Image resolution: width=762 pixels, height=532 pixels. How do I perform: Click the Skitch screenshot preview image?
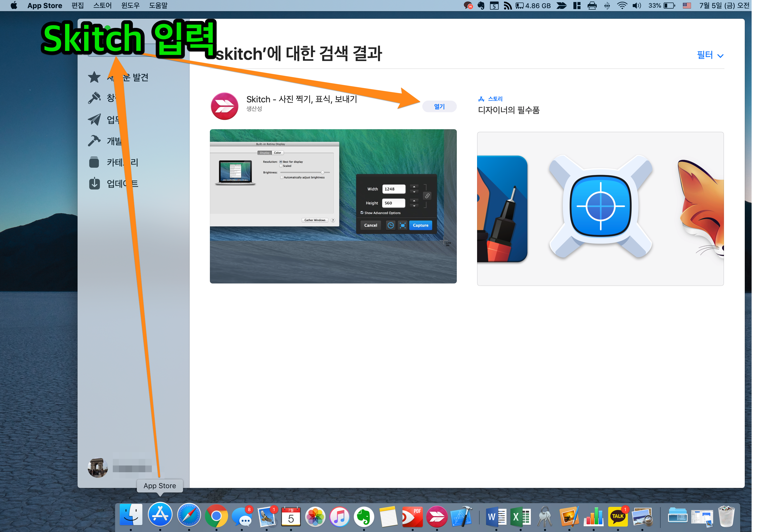(333, 206)
